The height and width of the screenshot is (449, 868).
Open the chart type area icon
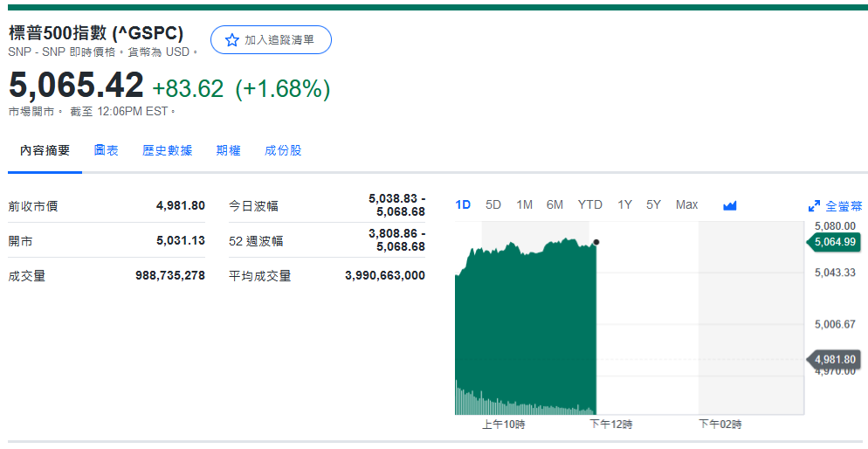[730, 205]
